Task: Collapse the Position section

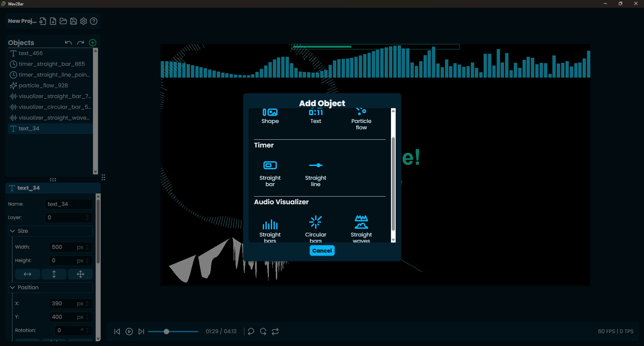Action: (x=13, y=288)
